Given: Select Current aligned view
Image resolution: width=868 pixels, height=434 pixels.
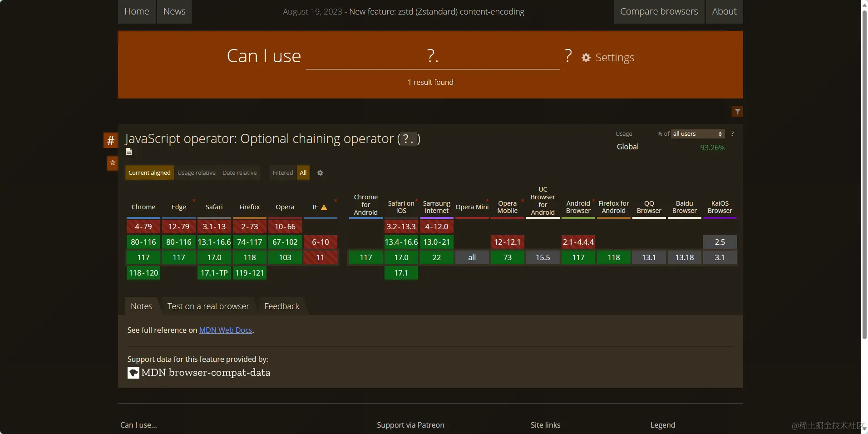Looking at the screenshot, I should tap(149, 173).
